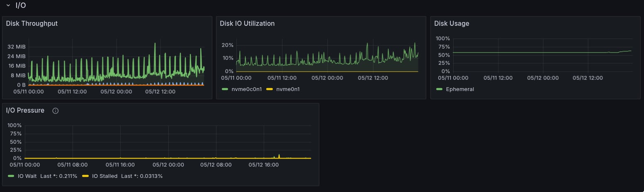Open Ephemeral green color swatch

440,89
